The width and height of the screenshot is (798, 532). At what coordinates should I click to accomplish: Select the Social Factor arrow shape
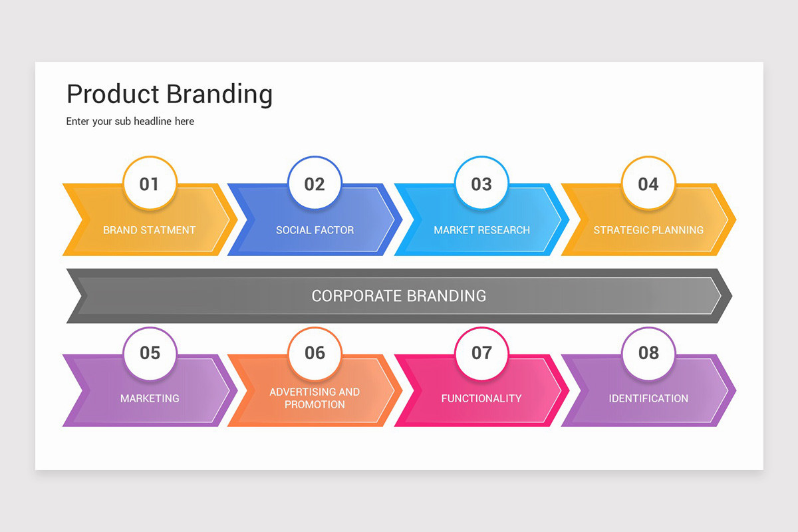click(x=315, y=219)
